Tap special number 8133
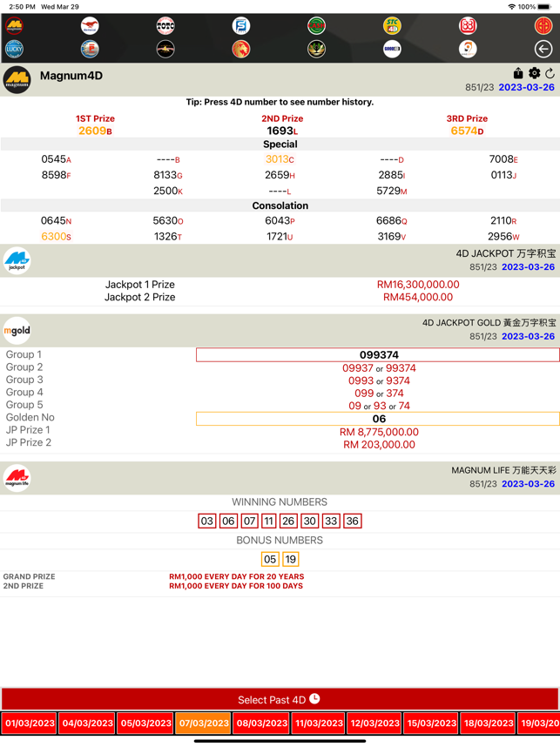560x747 pixels. tap(168, 175)
